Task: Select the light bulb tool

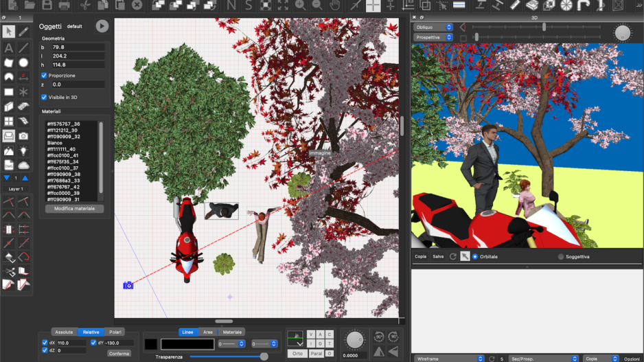Action: coord(24,150)
